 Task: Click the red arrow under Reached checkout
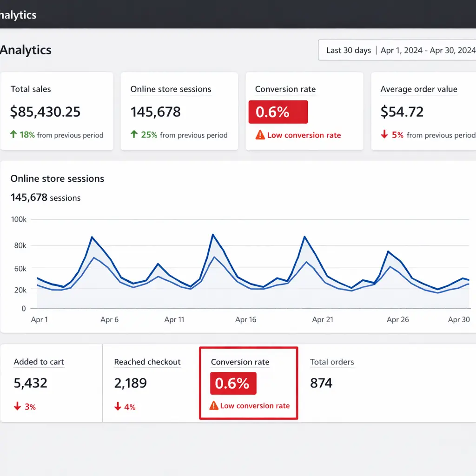pos(118,406)
